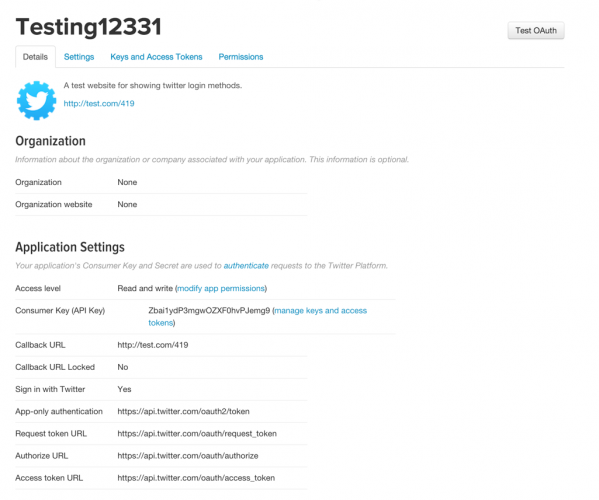This screenshot has width=599, height=500.
Task: Click the Sign in with Twitter row
Action: pyautogui.click(x=161, y=389)
